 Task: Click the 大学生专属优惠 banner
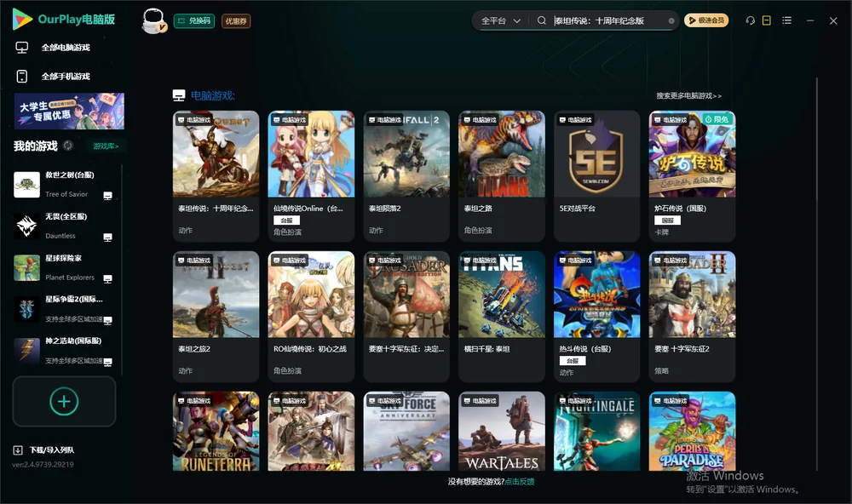[x=69, y=112]
